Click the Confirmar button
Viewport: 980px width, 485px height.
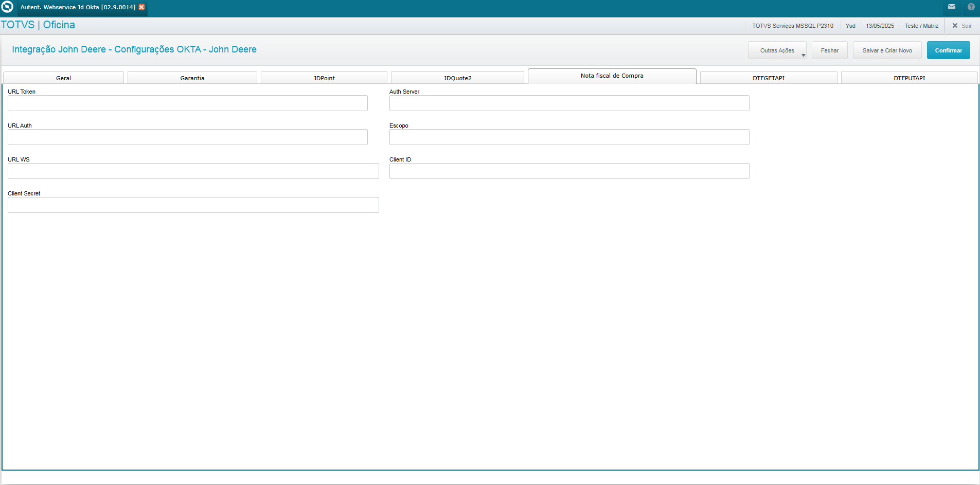pyautogui.click(x=949, y=50)
